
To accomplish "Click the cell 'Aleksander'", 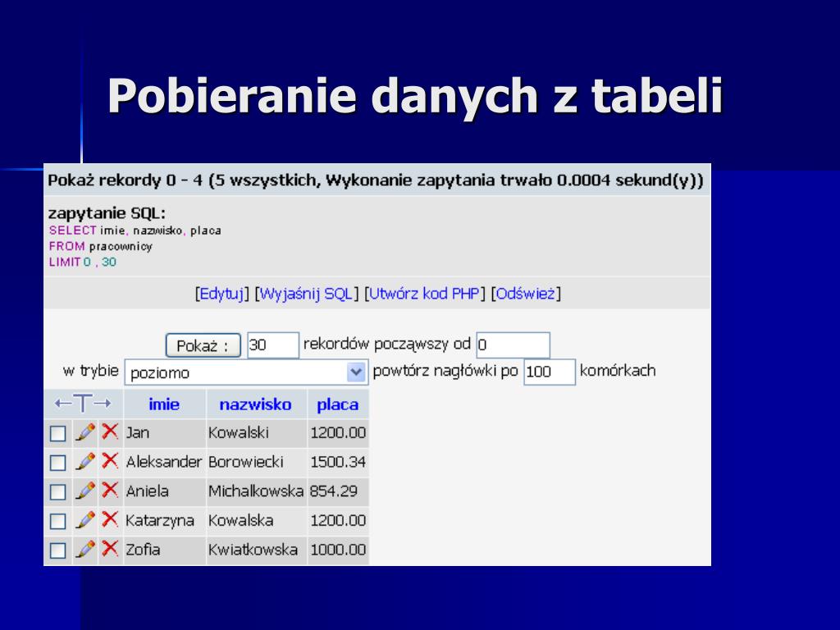I will [x=164, y=462].
